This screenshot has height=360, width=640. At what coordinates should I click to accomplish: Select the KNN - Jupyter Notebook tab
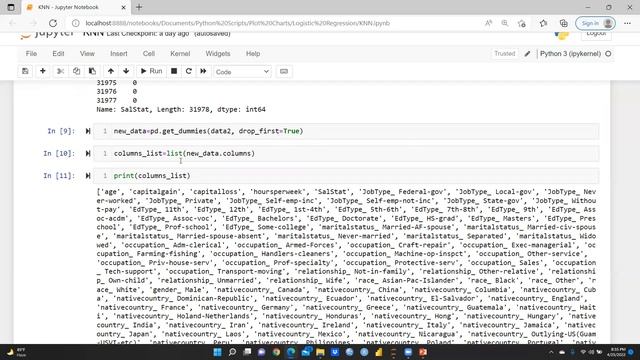[76, 7]
